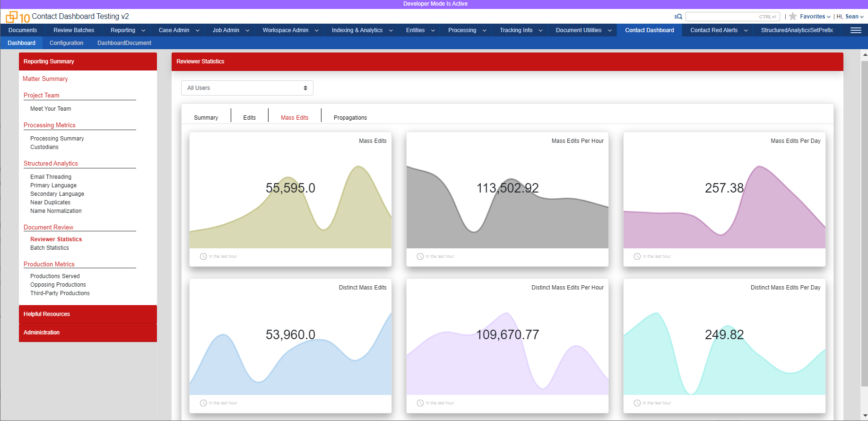Open the Batch Statistics link
Viewport: 868px width, 421px height.
click(50, 248)
